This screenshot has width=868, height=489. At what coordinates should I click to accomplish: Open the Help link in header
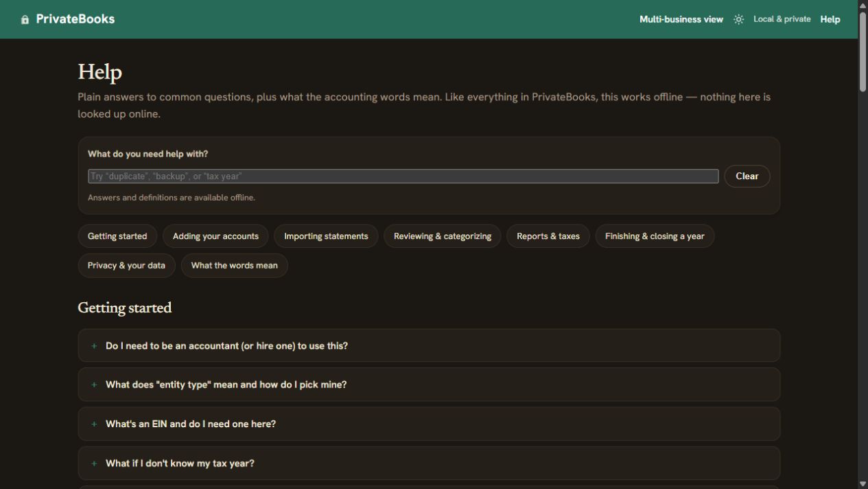point(830,19)
